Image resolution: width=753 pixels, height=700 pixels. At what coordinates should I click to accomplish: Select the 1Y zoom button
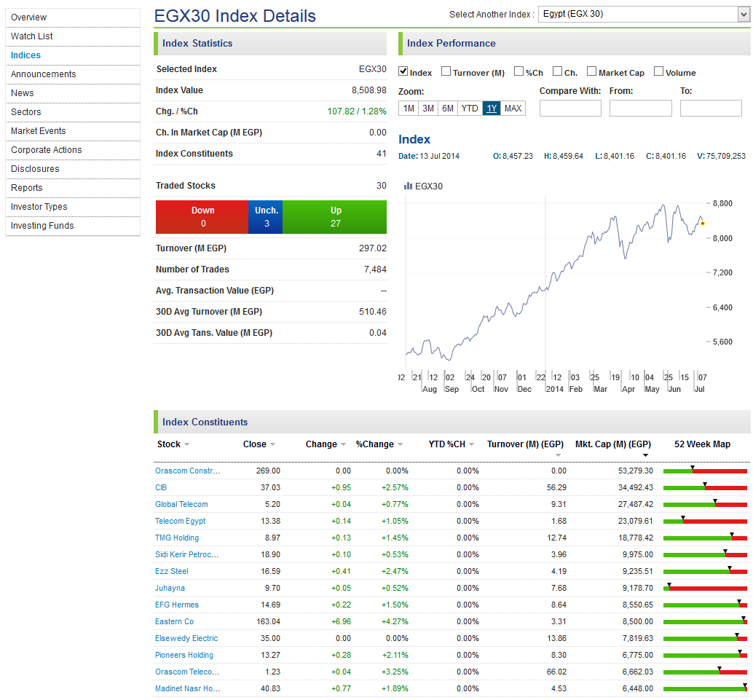pos(492,108)
